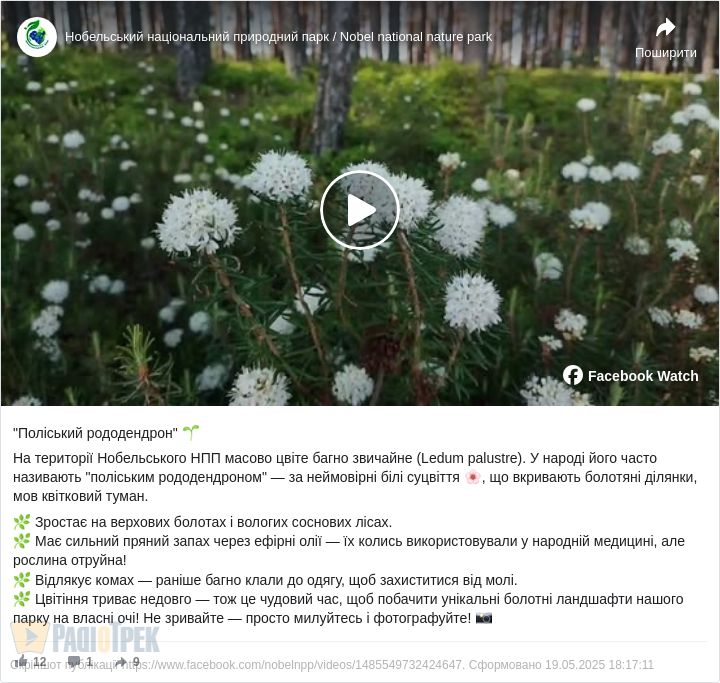Click the shares count 9
720x683 pixels.
tap(136, 662)
